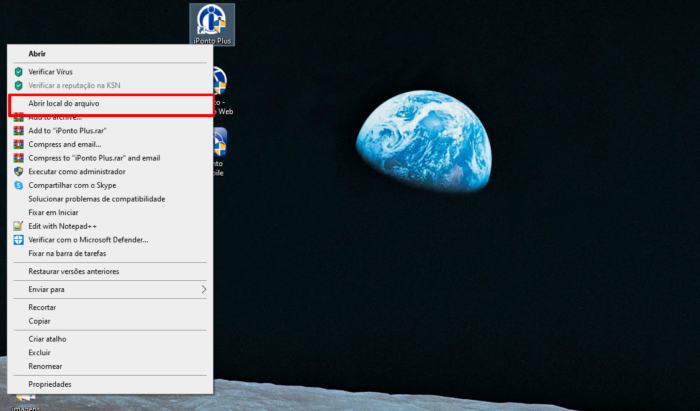The width and height of the screenshot is (700, 411).
Task: Select Solucionar problemas de compatibilidade
Action: click(x=96, y=199)
